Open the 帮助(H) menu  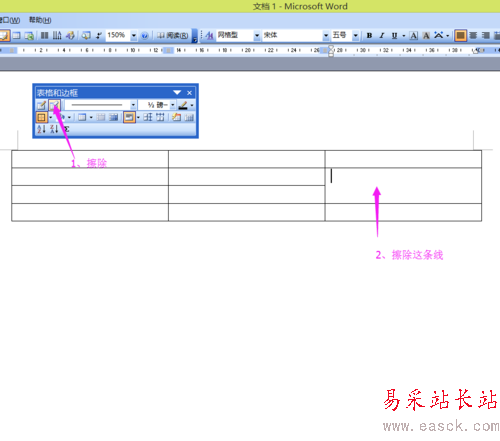tap(40, 20)
